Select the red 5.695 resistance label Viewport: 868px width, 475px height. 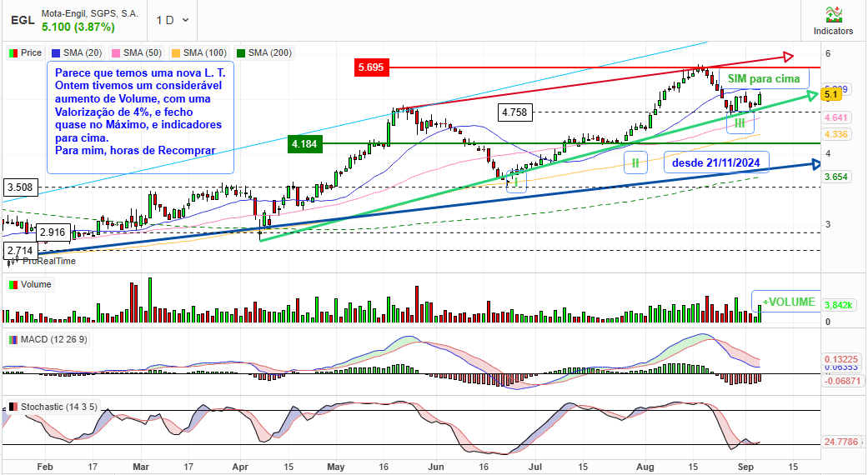(371, 67)
